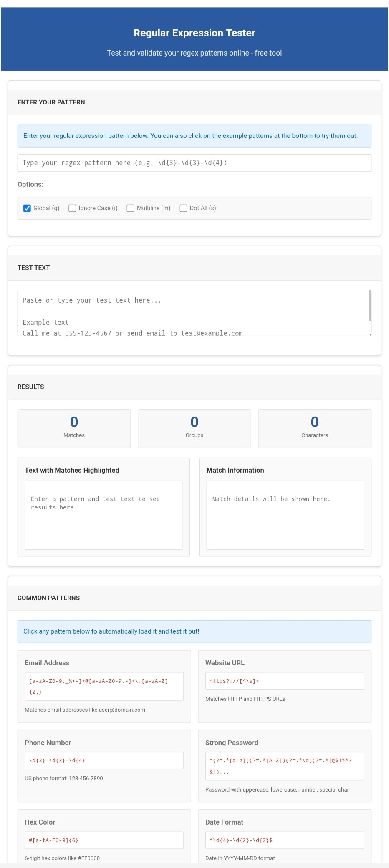The height and width of the screenshot is (868, 389).
Task: Click 'Date in YYYY-MM-DD format' text
Action: coord(240,858)
